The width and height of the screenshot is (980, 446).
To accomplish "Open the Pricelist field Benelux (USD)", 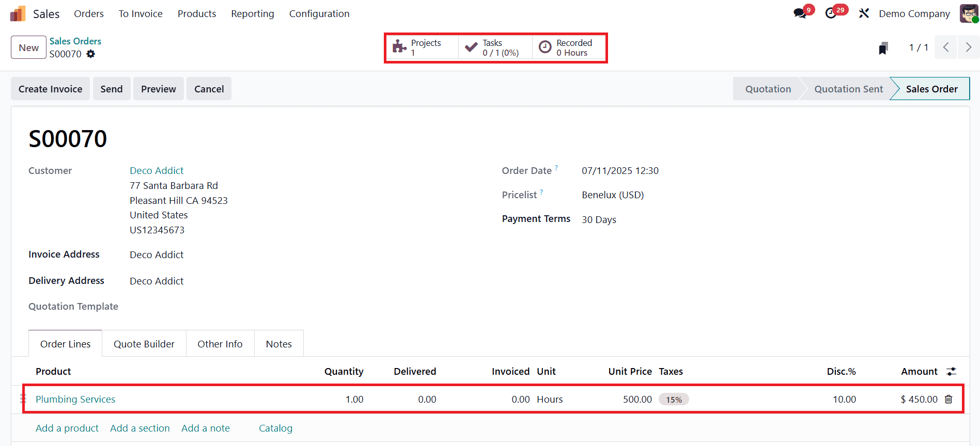I will tap(613, 195).
